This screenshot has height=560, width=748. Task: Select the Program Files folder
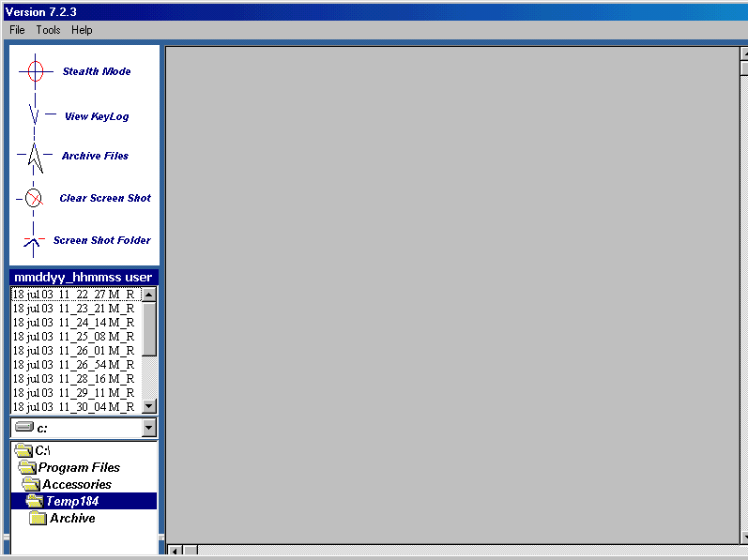coord(79,467)
